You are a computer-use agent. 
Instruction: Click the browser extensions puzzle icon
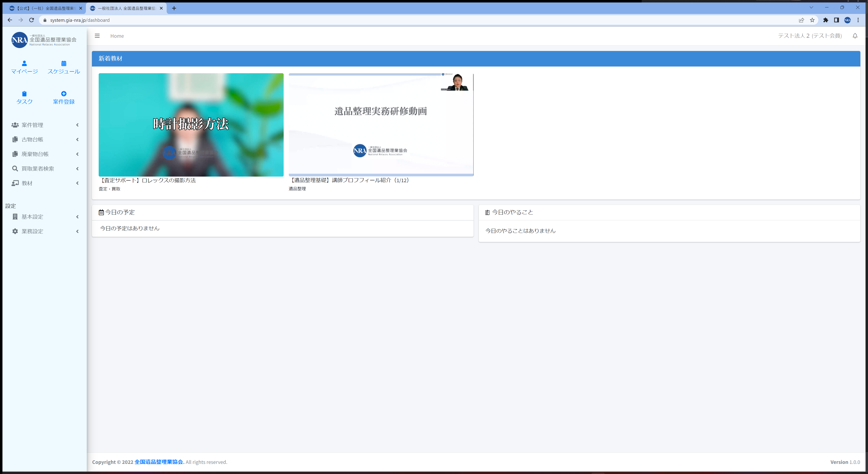[826, 20]
